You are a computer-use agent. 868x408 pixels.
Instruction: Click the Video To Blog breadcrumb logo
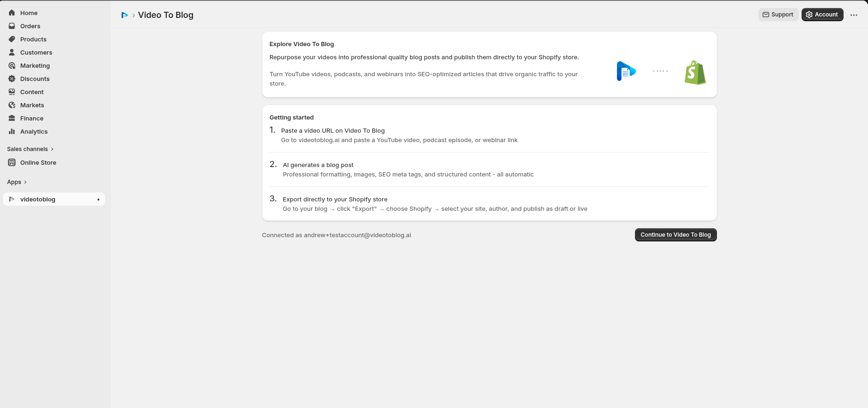(124, 15)
